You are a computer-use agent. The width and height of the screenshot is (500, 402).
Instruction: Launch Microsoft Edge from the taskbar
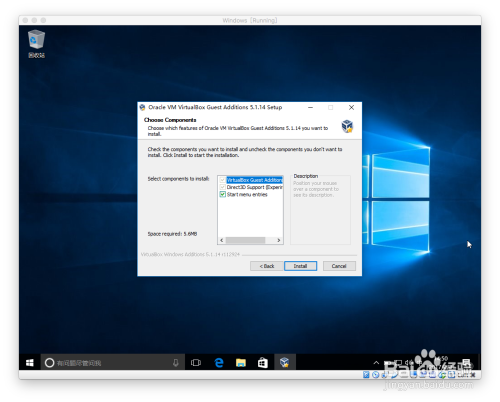tap(219, 362)
